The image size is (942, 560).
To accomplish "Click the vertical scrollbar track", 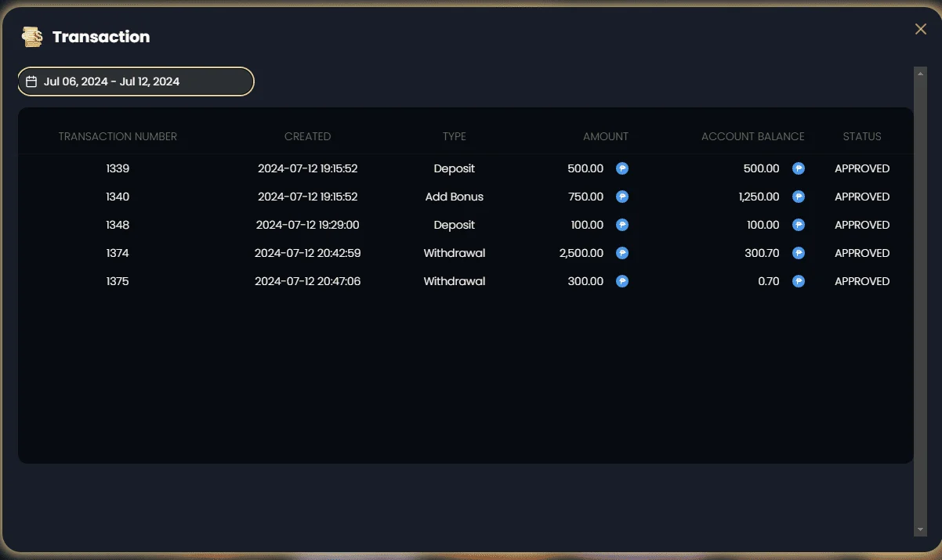I will (x=920, y=301).
